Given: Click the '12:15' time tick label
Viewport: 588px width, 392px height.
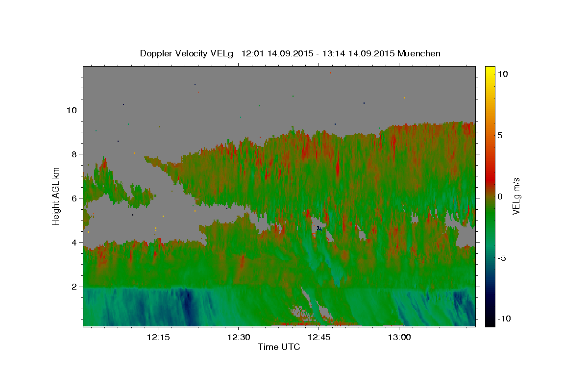Looking at the screenshot, I should (158, 337).
